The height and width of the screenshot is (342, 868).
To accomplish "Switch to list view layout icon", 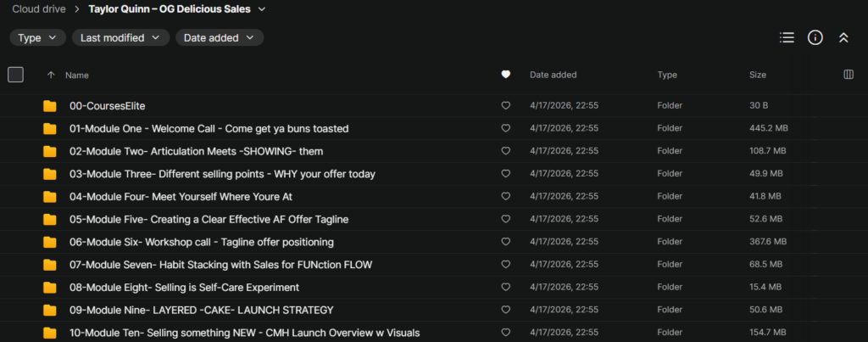I will [787, 37].
